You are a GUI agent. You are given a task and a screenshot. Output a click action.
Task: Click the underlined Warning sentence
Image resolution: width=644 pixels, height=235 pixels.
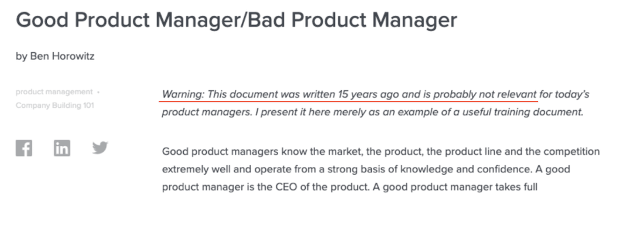pos(350,94)
